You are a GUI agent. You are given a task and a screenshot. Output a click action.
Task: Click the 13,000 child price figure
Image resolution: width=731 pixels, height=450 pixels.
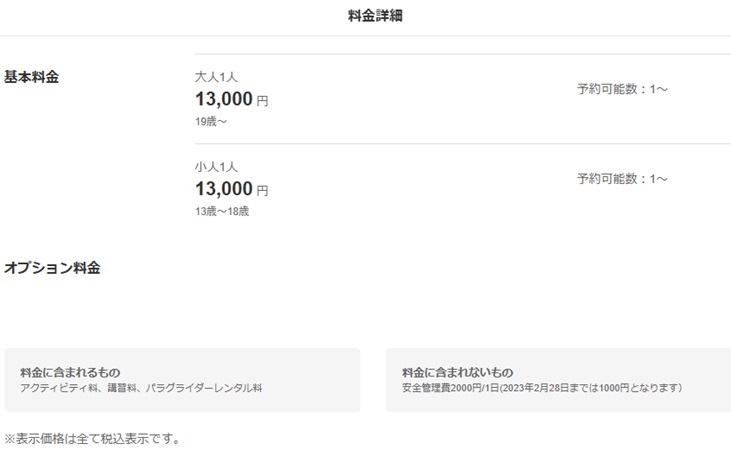pos(224,189)
